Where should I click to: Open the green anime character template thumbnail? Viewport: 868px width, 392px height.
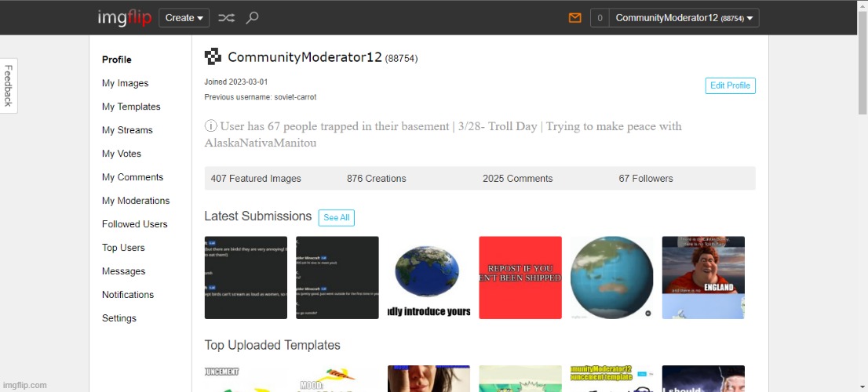click(520, 379)
